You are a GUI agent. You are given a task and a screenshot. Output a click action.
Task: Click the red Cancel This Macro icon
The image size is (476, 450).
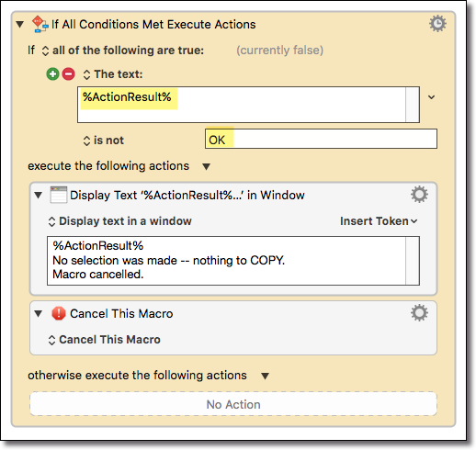click(59, 313)
